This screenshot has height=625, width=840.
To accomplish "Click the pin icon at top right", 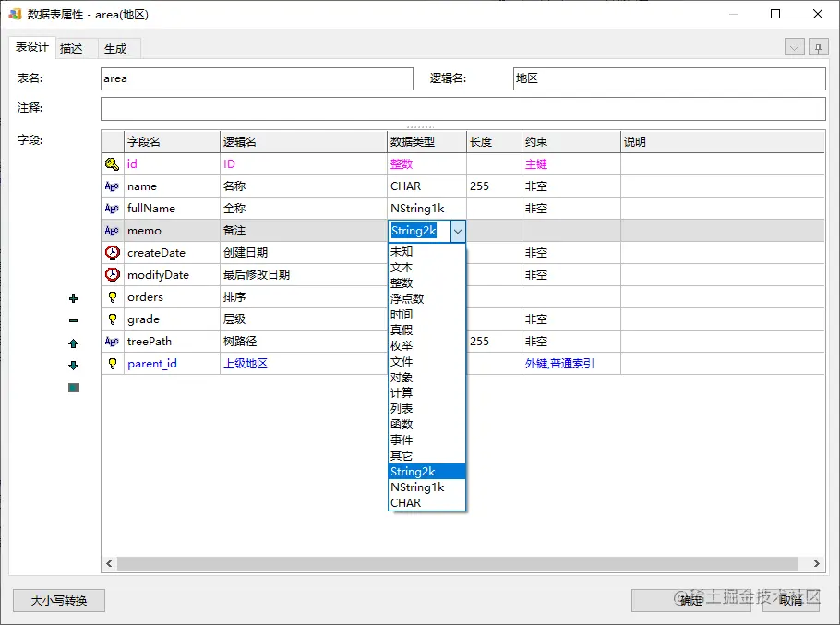I will point(818,48).
